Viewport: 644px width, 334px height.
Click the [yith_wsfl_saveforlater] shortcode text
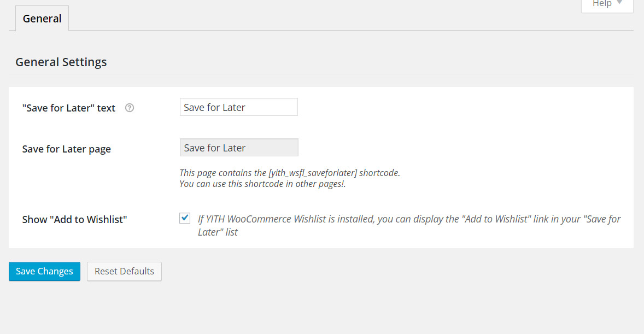(x=313, y=173)
